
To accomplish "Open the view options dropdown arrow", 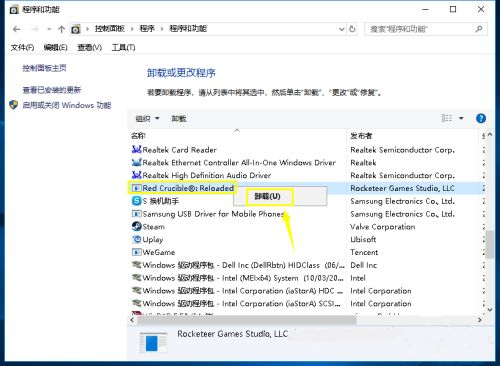I will click(461, 118).
